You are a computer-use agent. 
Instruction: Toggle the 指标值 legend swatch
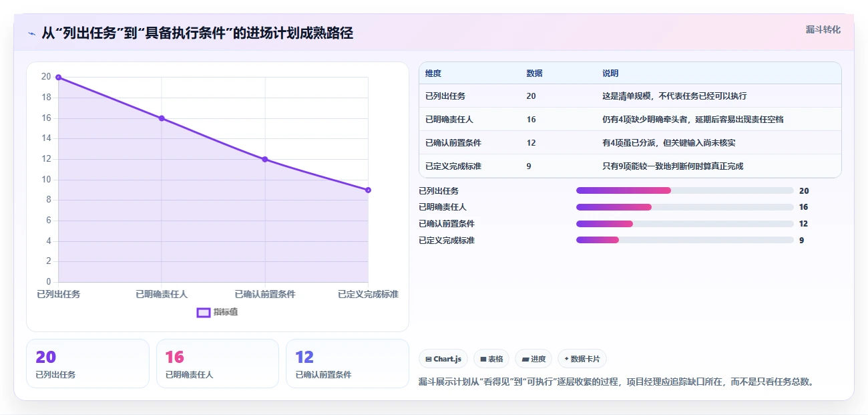(204, 312)
